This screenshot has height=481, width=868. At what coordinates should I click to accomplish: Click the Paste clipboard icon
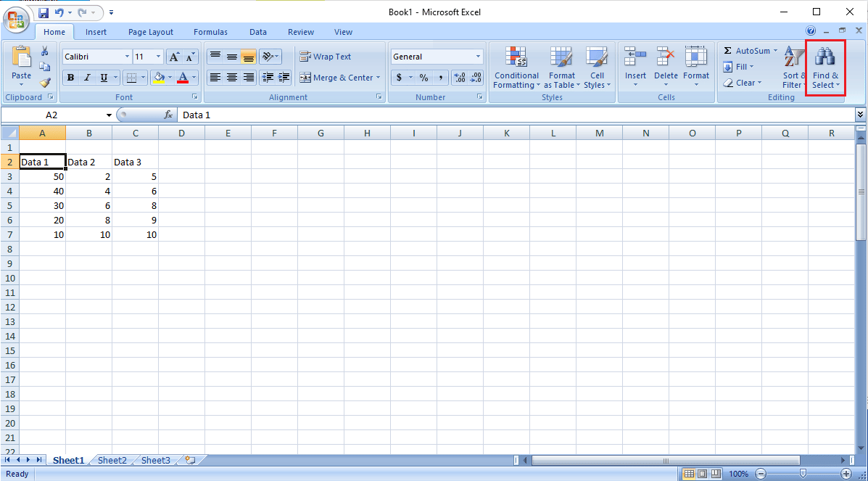click(x=22, y=57)
